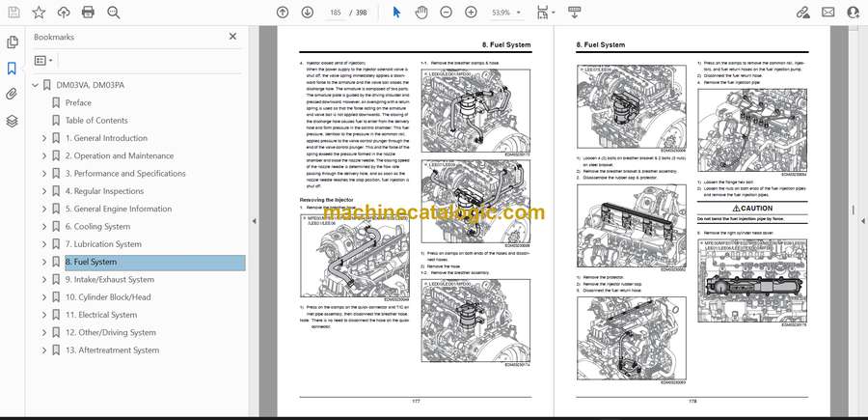Select the 10. Cylinder Block/Head bookmark
The height and width of the screenshot is (420, 868).
pyautogui.click(x=108, y=297)
